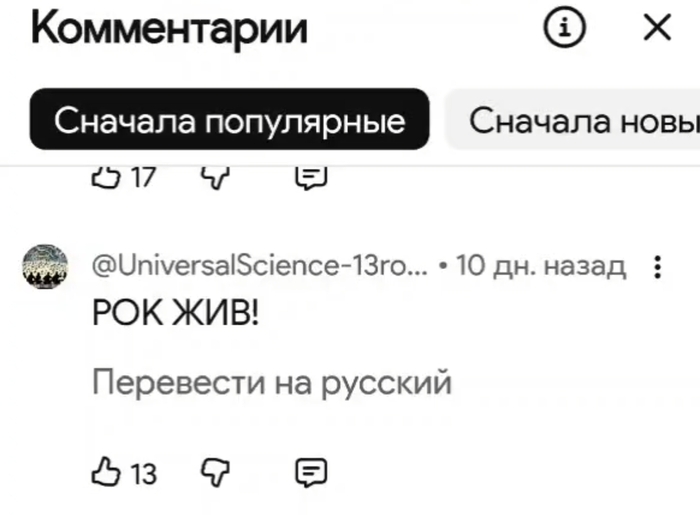Viewport: 700px width, 515px height.
Task: Click the like count number 13
Action: pos(143,472)
